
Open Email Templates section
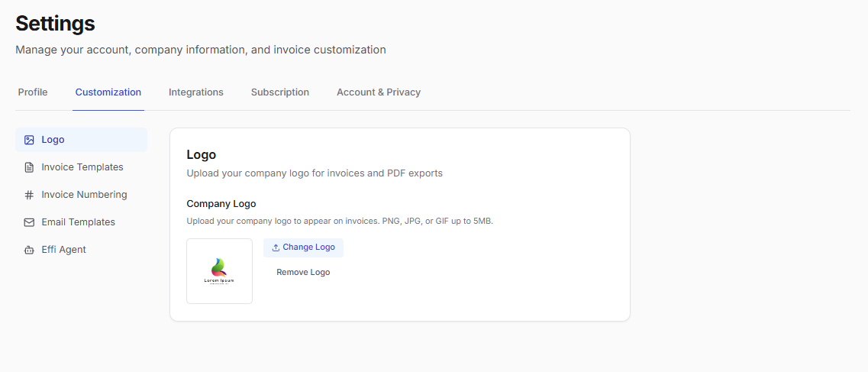[82, 222]
